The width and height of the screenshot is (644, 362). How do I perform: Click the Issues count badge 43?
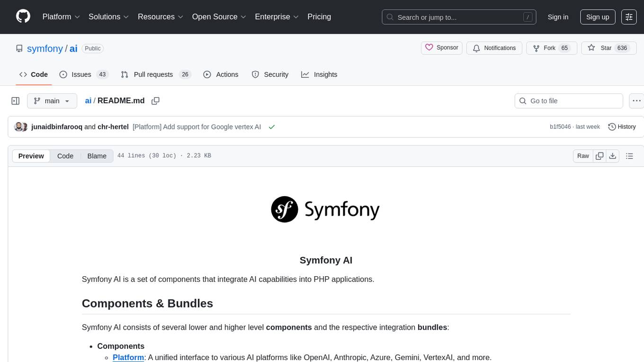coord(102,74)
